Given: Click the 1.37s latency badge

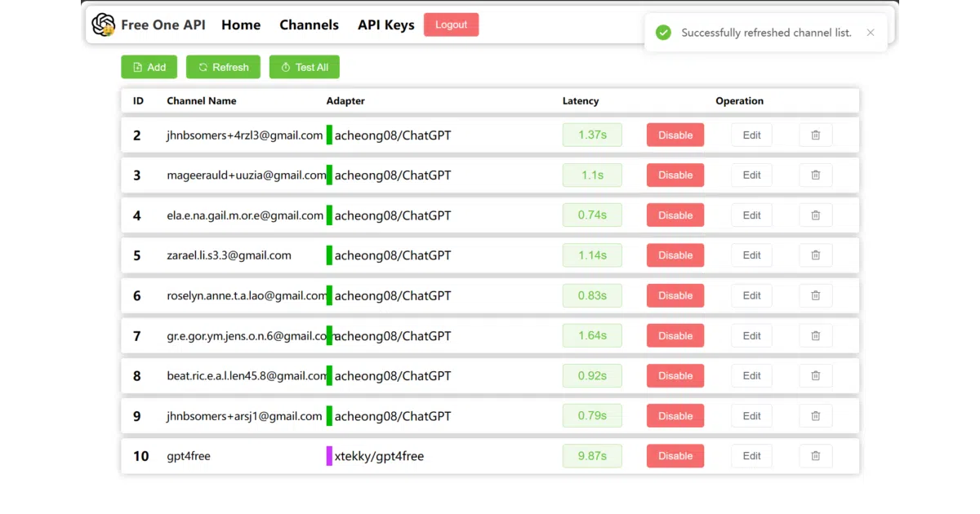Looking at the screenshot, I should 592,135.
